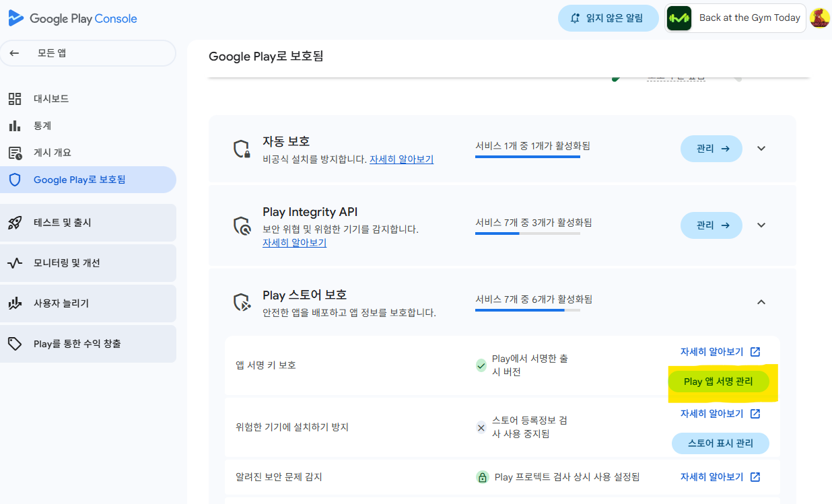The image size is (832, 504).
Task: Open the user profile avatar
Action: 819,18
